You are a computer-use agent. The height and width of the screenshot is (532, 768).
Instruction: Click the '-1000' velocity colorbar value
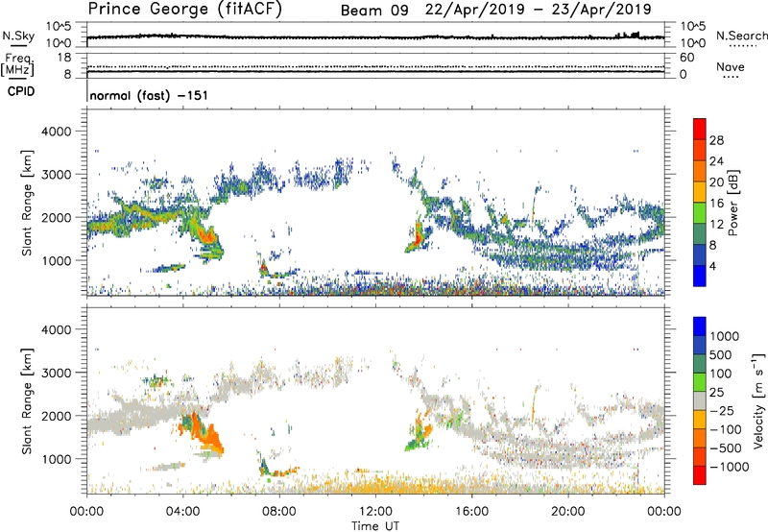pos(729,467)
